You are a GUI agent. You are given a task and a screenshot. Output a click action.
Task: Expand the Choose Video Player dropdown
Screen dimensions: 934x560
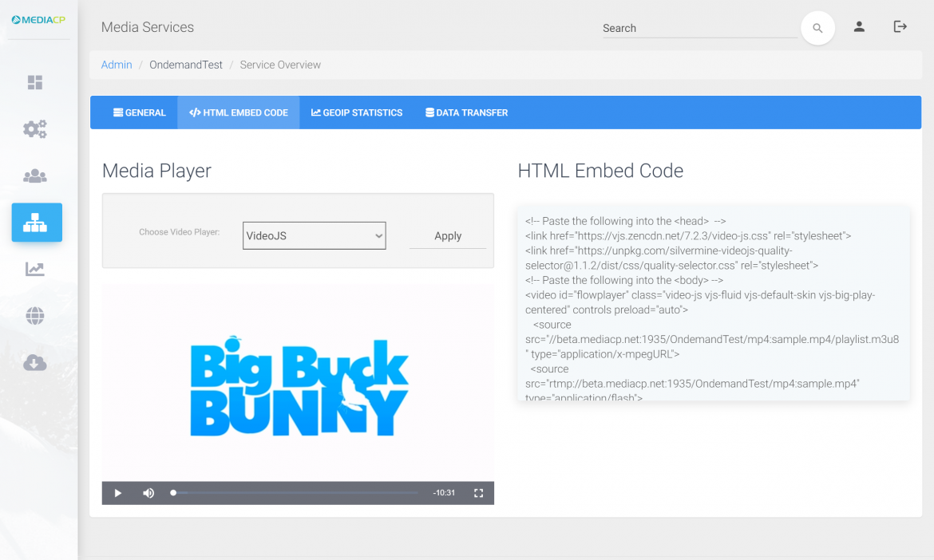click(314, 235)
